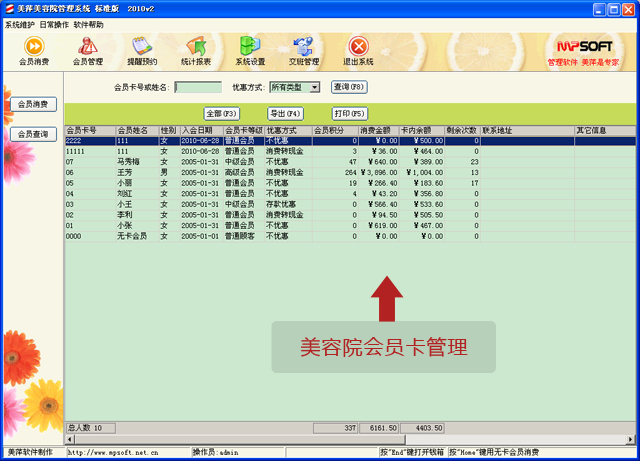Select the 会员查询 sidebar tab
Image resolution: width=640 pixels, height=461 pixels.
(x=32, y=134)
